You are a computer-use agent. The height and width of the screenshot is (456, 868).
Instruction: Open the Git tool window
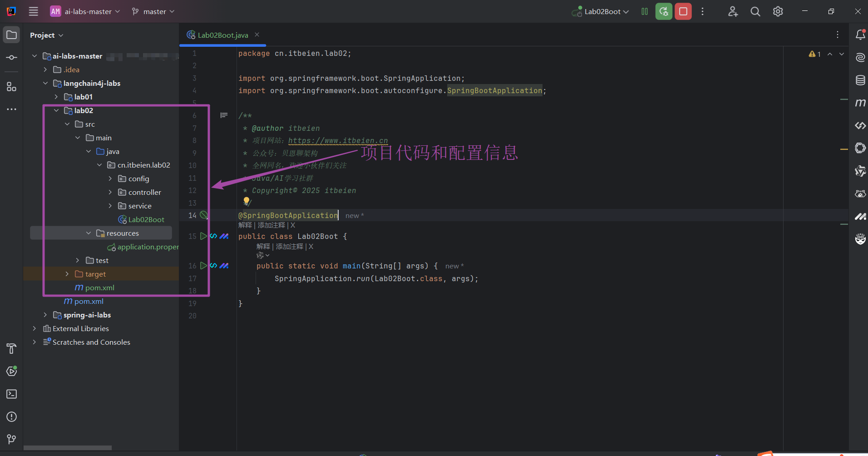point(12,439)
